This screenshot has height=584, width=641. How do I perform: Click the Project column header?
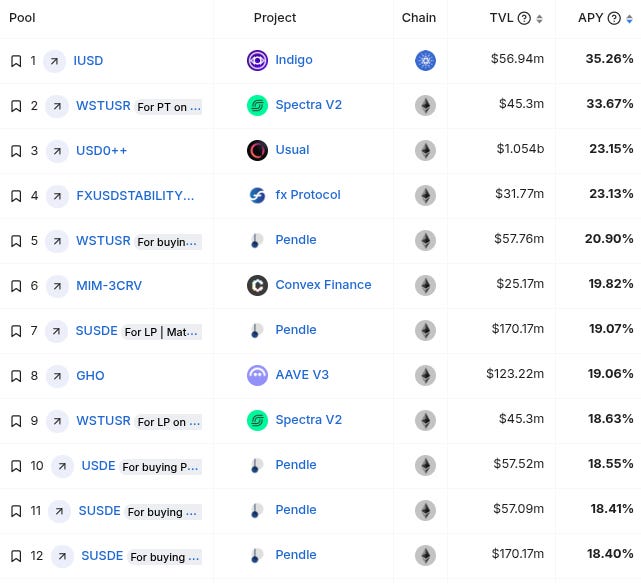click(275, 18)
